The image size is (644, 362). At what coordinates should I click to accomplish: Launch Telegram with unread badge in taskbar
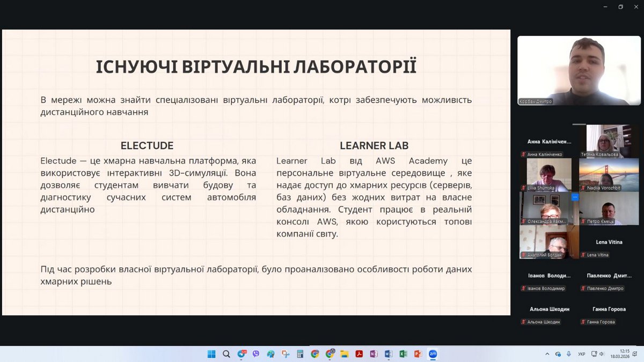click(x=241, y=354)
